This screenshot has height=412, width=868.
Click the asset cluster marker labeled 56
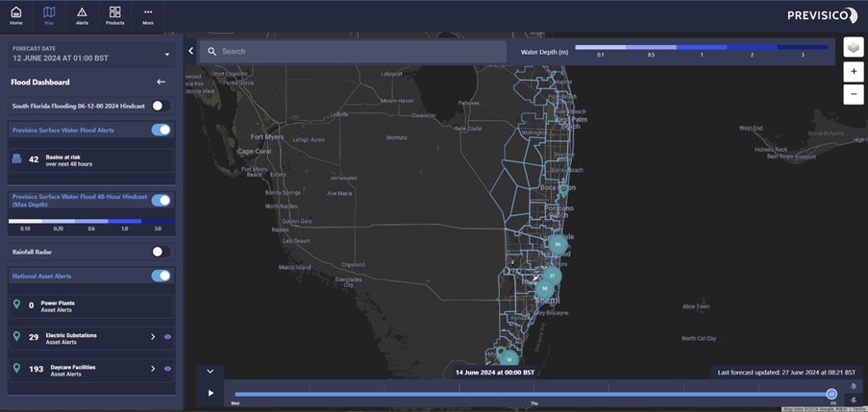click(545, 289)
